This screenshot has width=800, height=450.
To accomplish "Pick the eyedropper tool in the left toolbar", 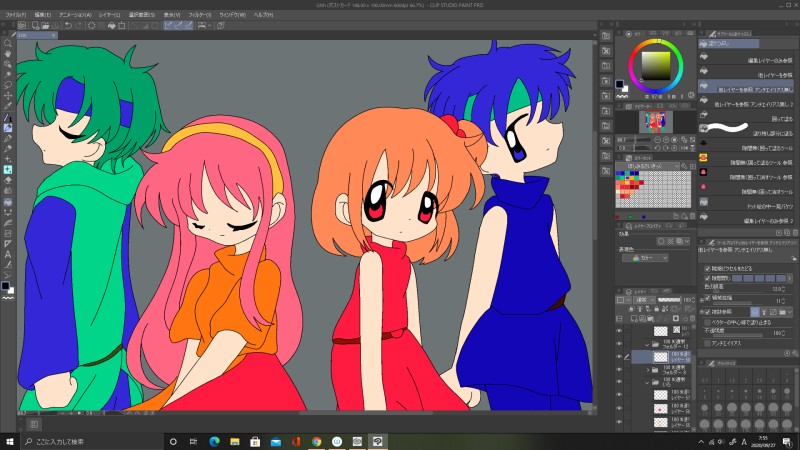I will pos(8,106).
